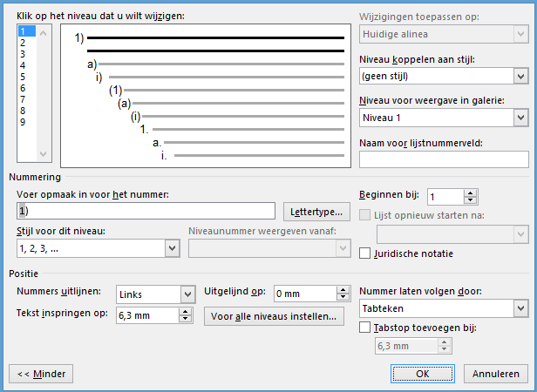Expand 'Nummer laten volgen door' dropdown

point(521,308)
